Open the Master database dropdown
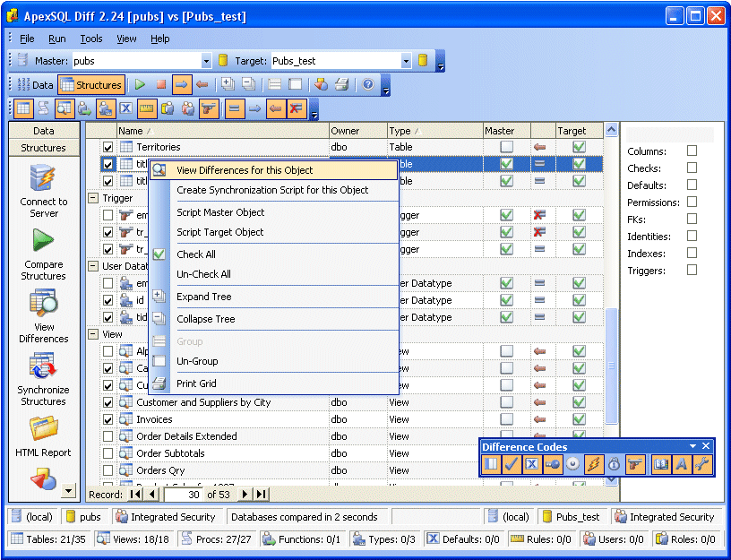 207,61
